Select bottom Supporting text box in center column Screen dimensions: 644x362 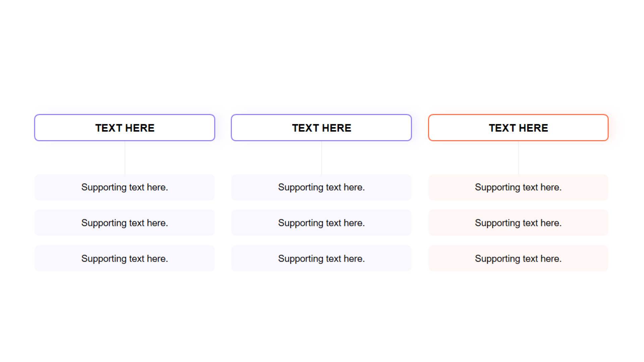click(x=321, y=258)
